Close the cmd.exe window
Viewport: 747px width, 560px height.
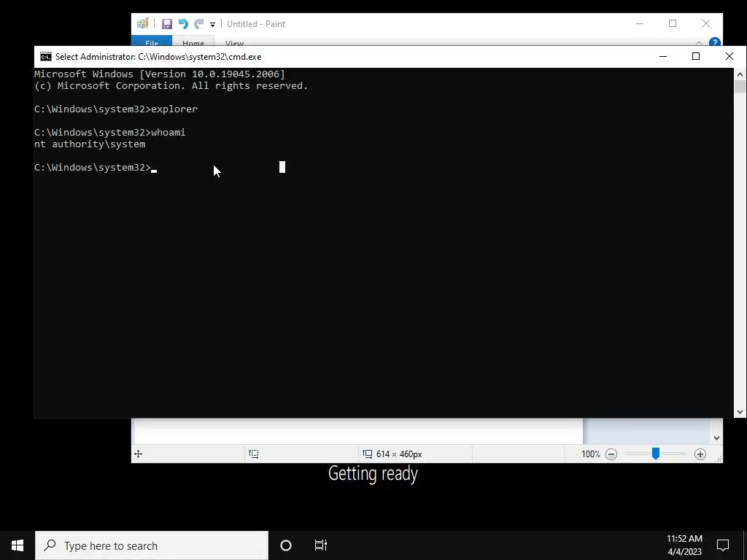[729, 57]
